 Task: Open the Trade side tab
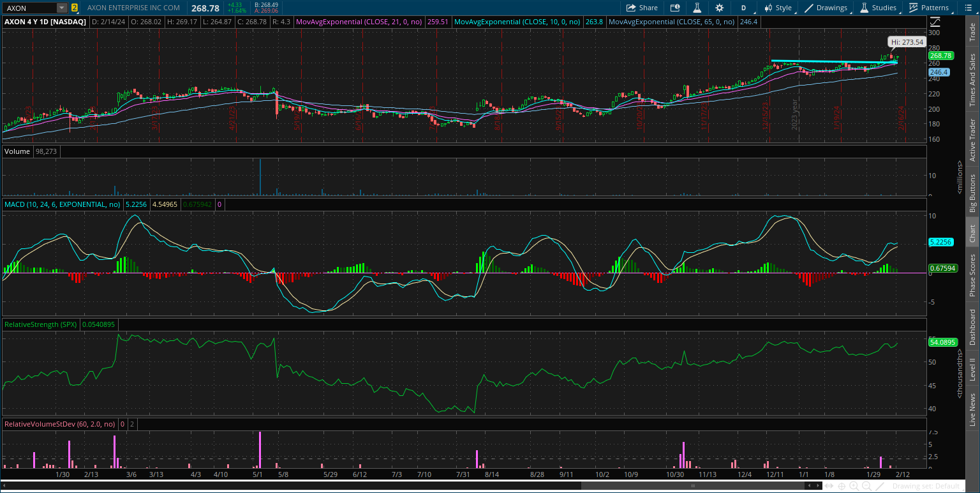[972, 33]
